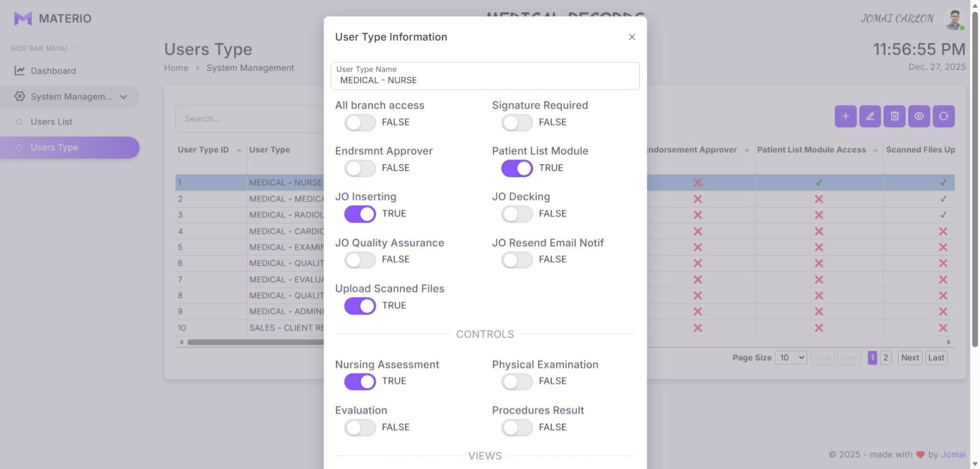Enable the All branch access toggle
Screen dimensions: 980x469
point(360,122)
